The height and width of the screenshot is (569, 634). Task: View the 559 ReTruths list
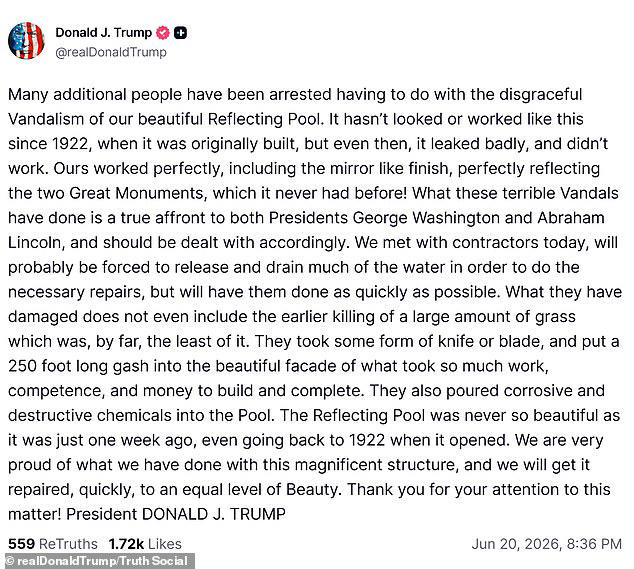[x=53, y=544]
